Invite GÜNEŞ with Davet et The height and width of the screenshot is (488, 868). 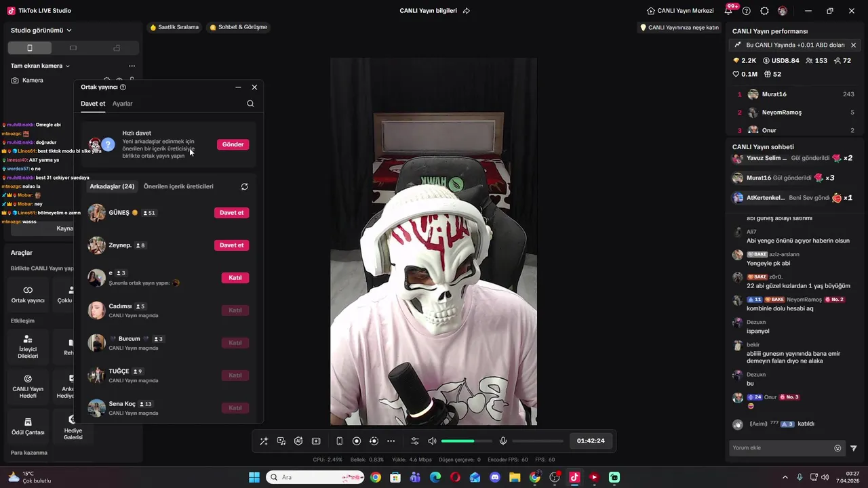coord(231,213)
